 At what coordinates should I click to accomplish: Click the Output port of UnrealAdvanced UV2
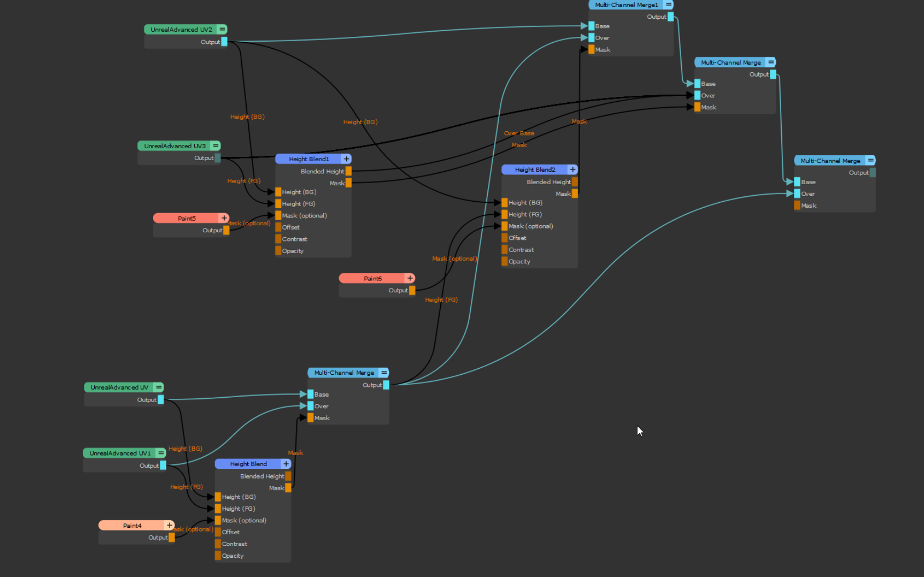tap(224, 42)
